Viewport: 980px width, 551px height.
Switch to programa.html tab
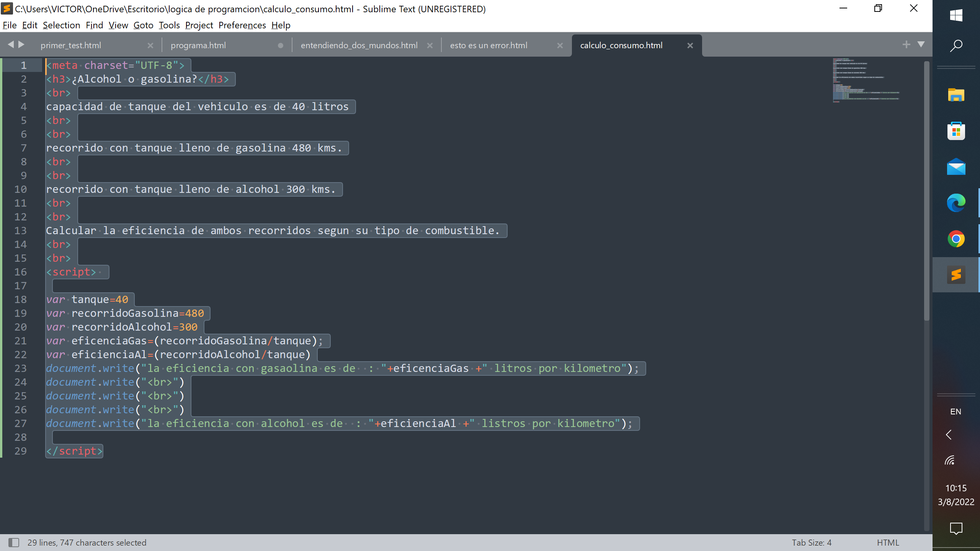click(x=198, y=45)
